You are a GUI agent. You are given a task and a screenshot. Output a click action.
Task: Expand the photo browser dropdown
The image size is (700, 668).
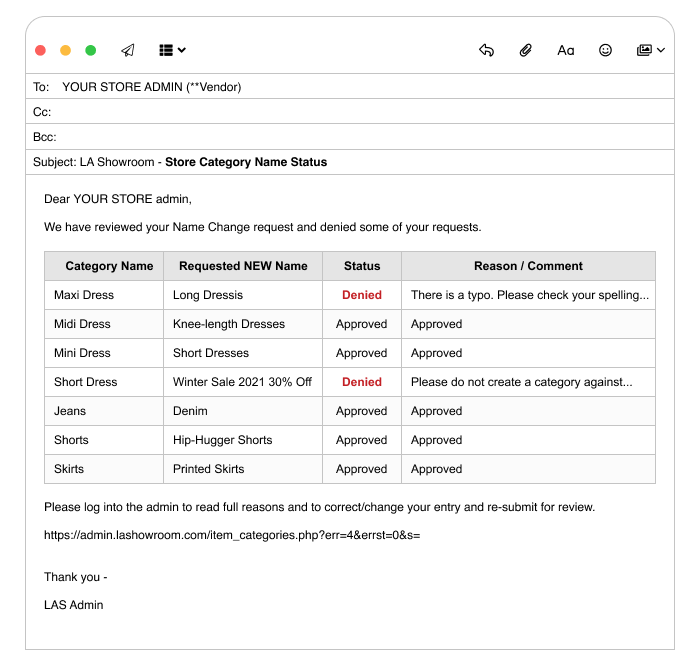click(x=650, y=50)
